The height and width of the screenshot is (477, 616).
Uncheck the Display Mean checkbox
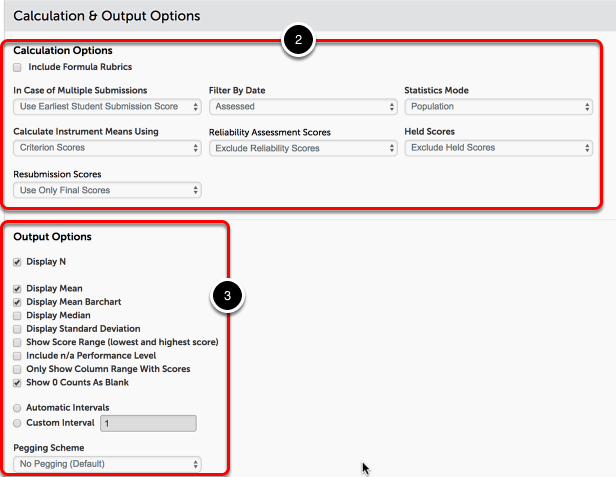click(17, 289)
